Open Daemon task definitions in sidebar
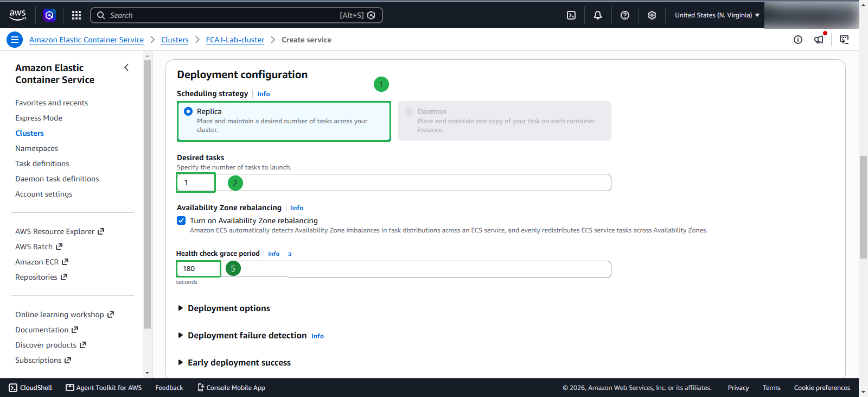The height and width of the screenshot is (397, 868). [x=57, y=179]
